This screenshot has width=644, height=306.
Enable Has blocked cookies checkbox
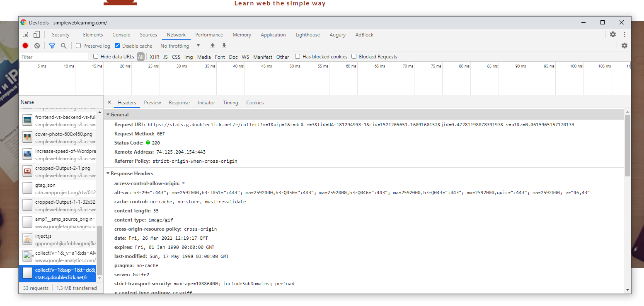click(x=298, y=57)
